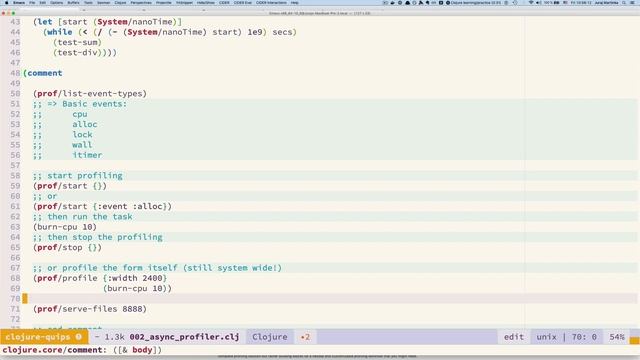Click the battery status indicator
The image size is (640, 360).
(x=552, y=2)
